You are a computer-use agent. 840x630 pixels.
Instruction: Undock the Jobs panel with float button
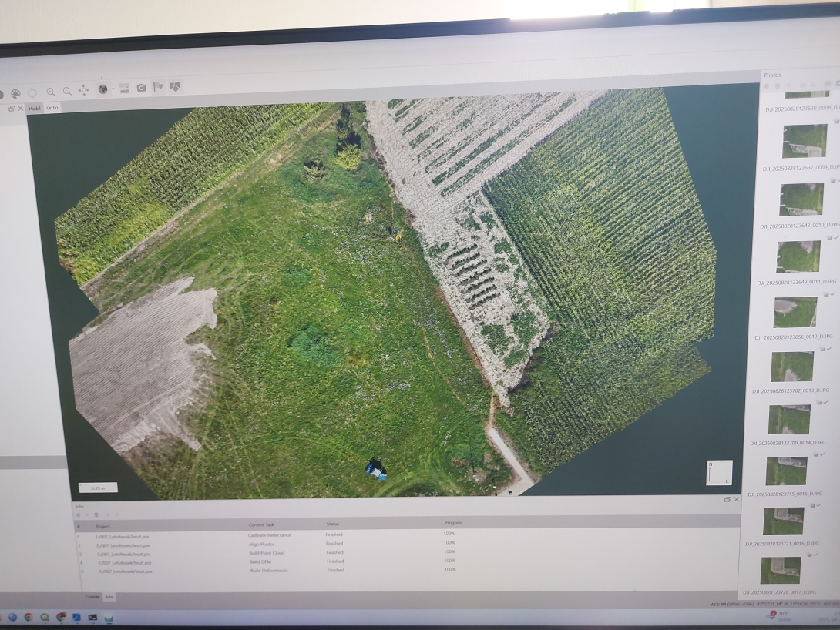pos(727,499)
